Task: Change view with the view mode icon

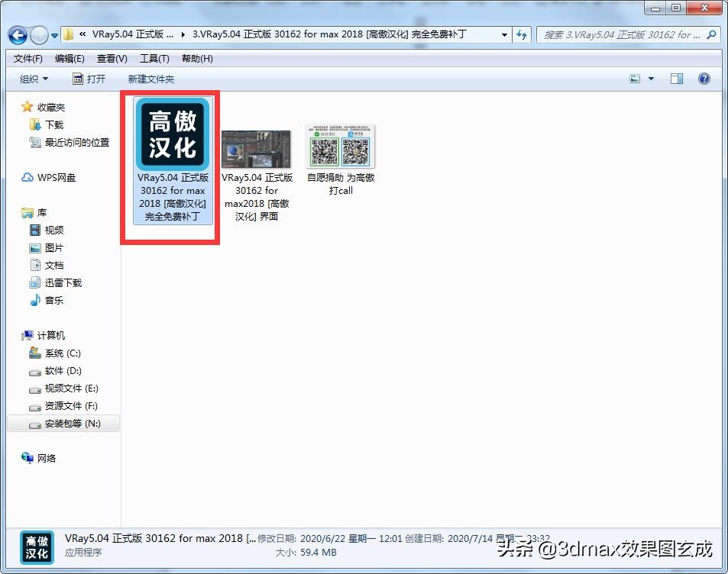Action: coord(634,79)
